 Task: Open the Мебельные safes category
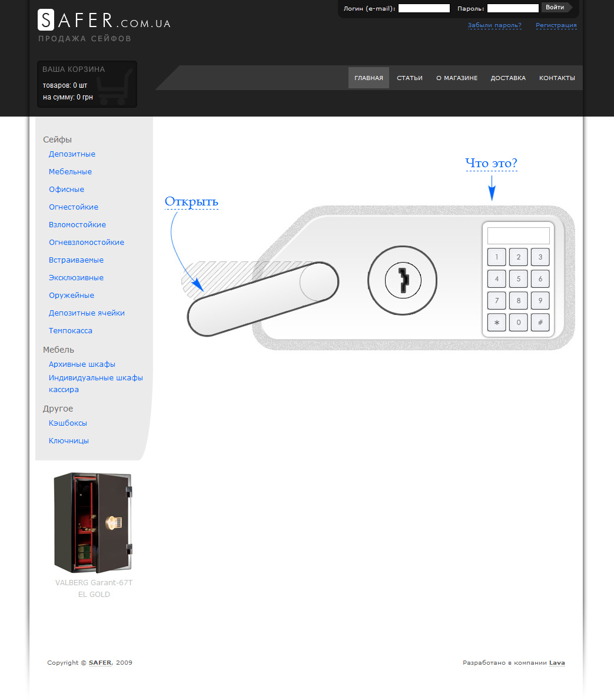coord(70,171)
